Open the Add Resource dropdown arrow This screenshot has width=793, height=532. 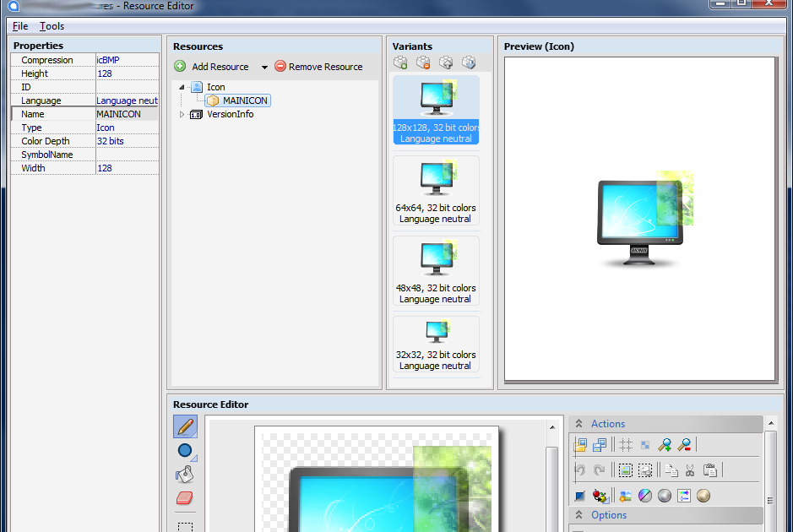pos(263,66)
